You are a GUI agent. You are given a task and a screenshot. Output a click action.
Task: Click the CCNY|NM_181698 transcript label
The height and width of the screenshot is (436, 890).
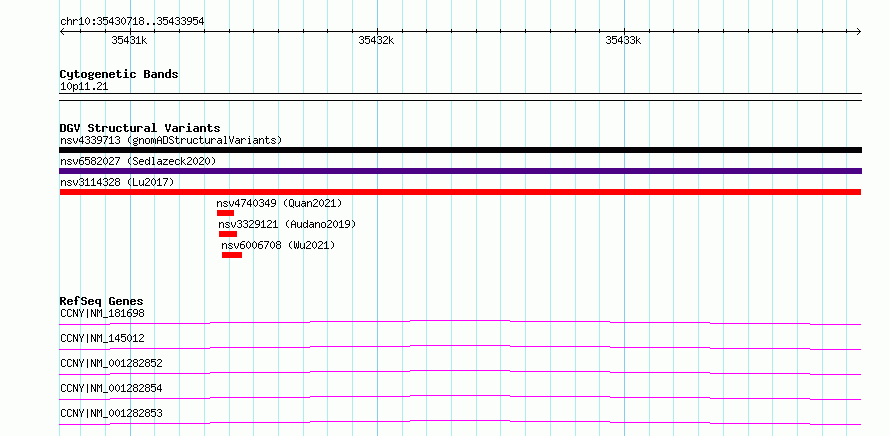[102, 313]
